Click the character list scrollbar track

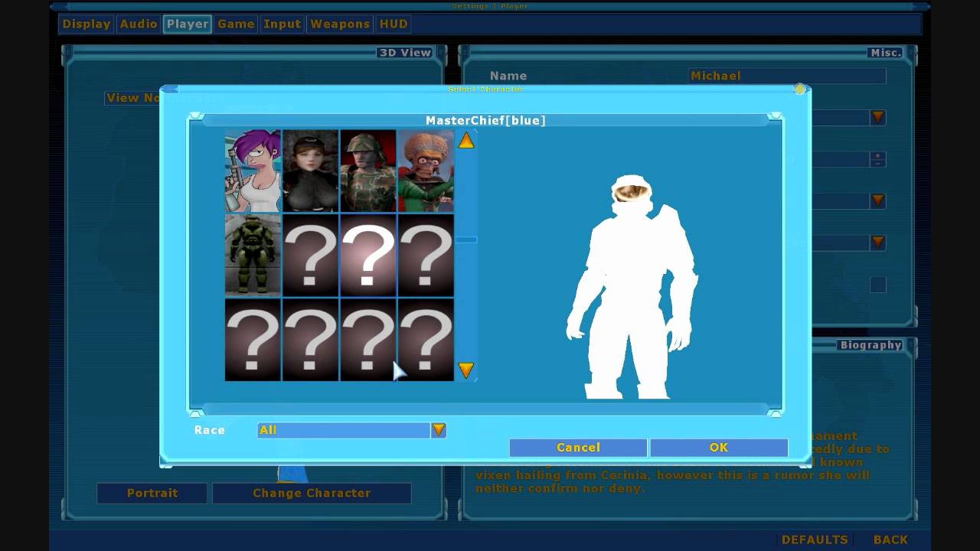466,255
